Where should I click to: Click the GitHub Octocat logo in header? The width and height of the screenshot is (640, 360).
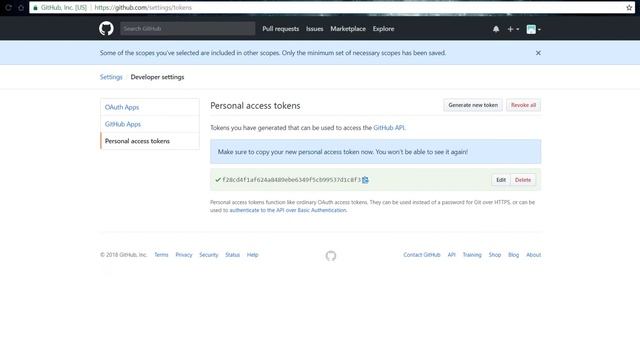106,29
